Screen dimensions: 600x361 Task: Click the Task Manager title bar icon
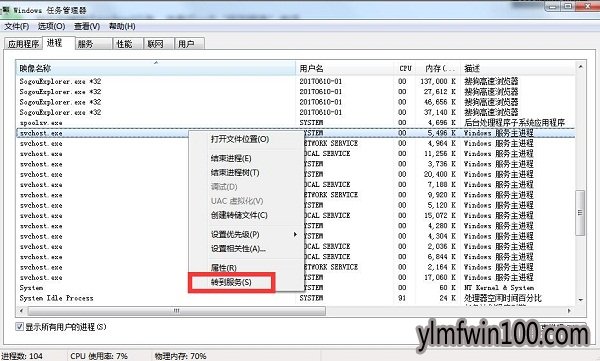click(5, 10)
